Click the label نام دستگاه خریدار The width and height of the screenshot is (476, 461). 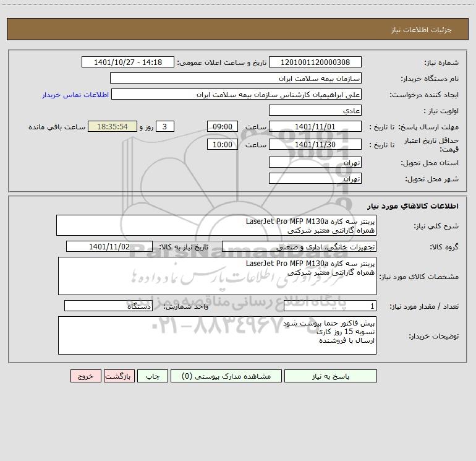click(430, 79)
